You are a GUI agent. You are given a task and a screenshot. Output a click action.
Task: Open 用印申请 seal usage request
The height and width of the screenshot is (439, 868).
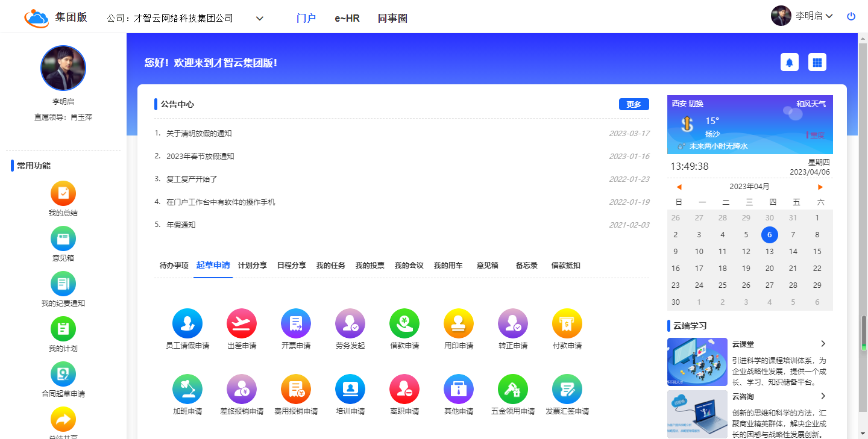[x=458, y=323]
